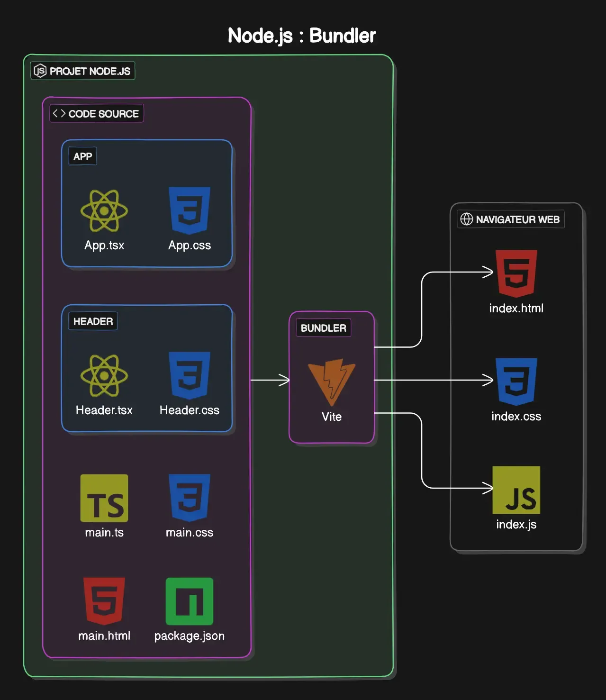606x700 pixels.
Task: Click the index.js file name
Action: (x=516, y=525)
